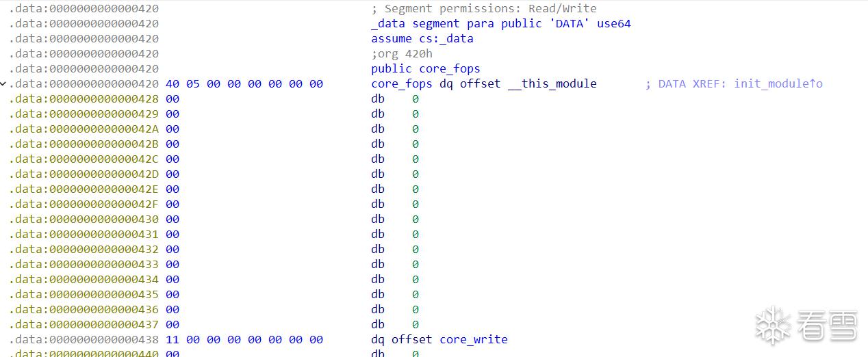868x357 pixels.
Task: Select hex bytes '40 05 00 00 00 00 00 00'
Action: pyautogui.click(x=244, y=84)
